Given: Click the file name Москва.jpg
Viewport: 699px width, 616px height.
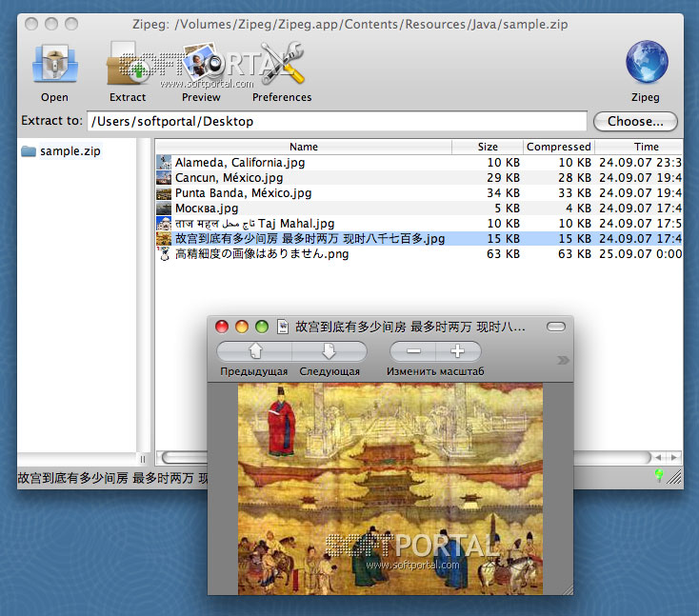Looking at the screenshot, I should coord(207,209).
